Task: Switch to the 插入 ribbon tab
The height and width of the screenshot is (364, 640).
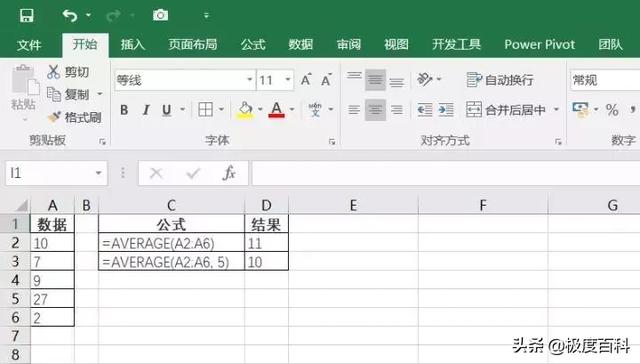Action: tap(133, 44)
